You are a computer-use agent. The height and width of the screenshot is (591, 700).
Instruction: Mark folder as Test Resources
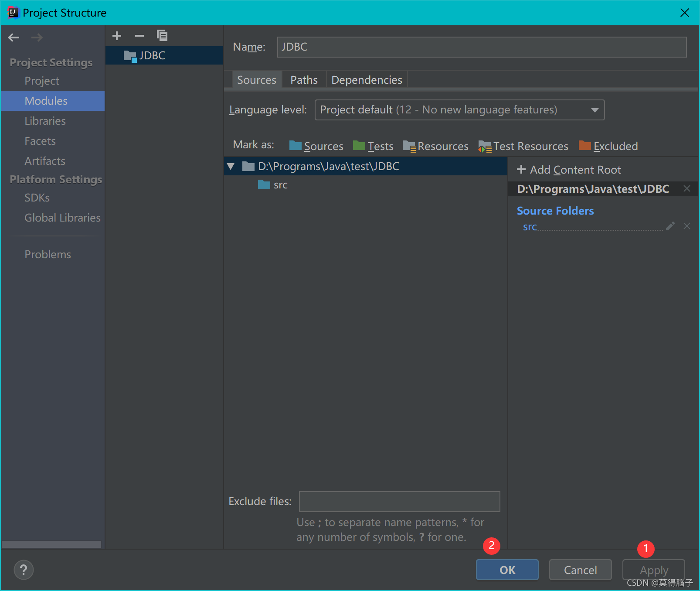523,146
